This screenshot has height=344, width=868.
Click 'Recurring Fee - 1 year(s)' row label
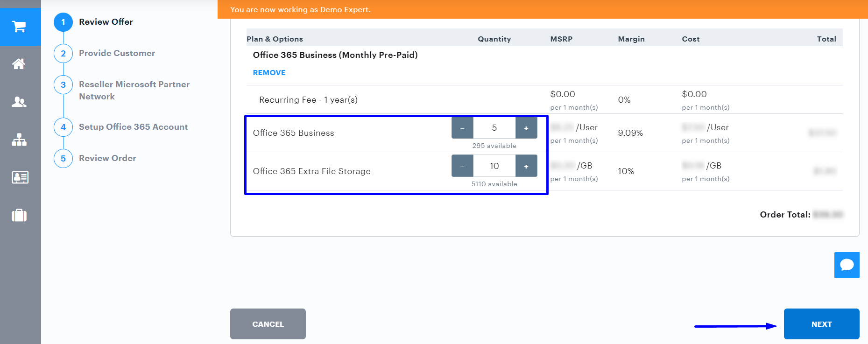point(308,100)
